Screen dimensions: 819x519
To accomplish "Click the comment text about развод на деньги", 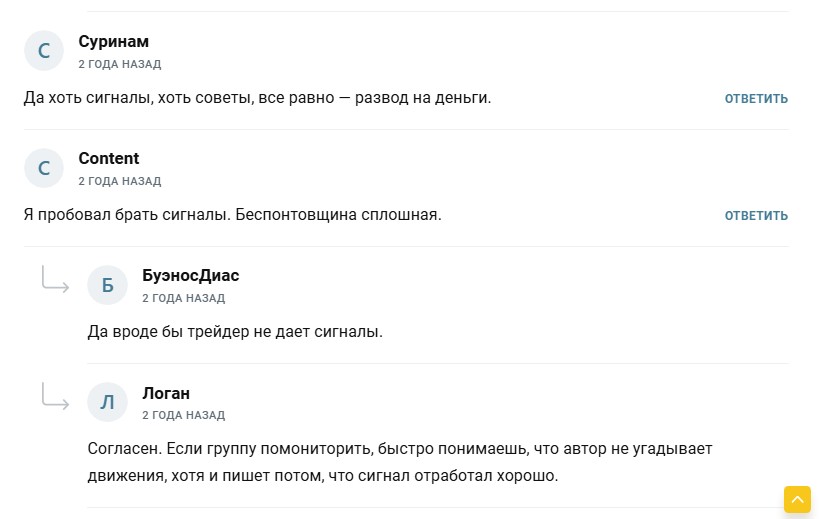I will click(x=257, y=98).
